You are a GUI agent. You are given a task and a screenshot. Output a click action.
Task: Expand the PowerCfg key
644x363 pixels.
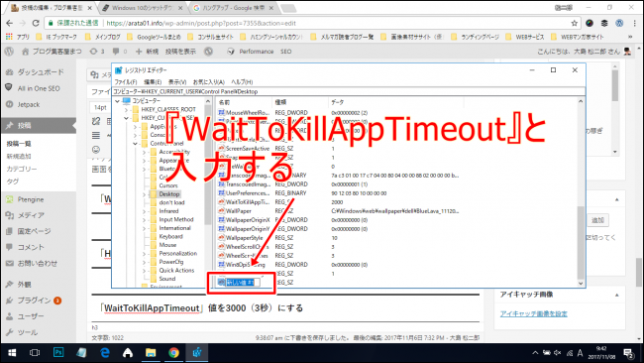(145, 262)
